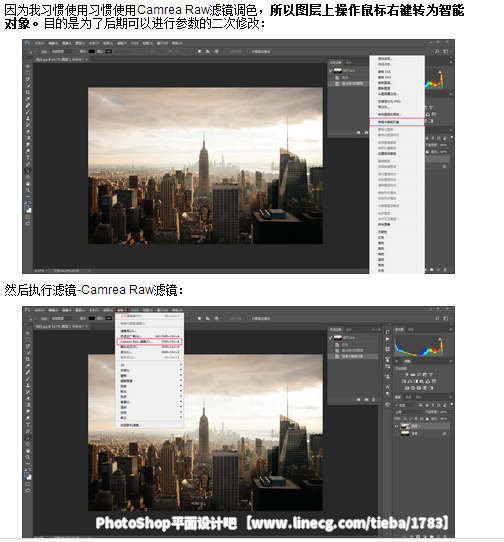Open 3D menu in upper Photoshop menu bar
The height and width of the screenshot is (542, 504).
point(134,43)
